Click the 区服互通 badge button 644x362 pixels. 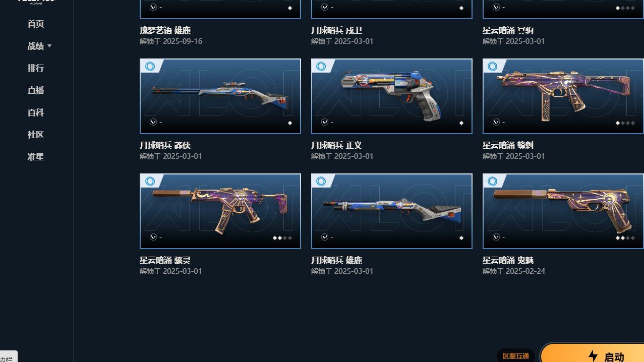(516, 356)
